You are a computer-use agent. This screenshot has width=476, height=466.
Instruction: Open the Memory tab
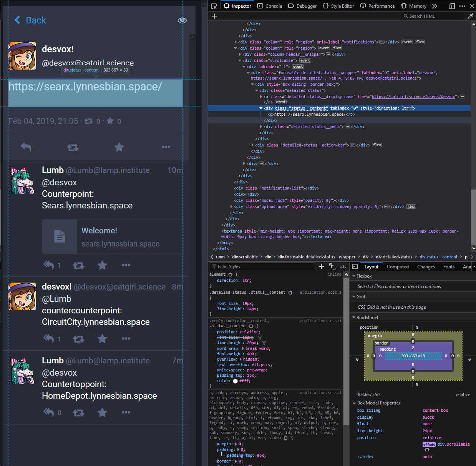(x=414, y=6)
